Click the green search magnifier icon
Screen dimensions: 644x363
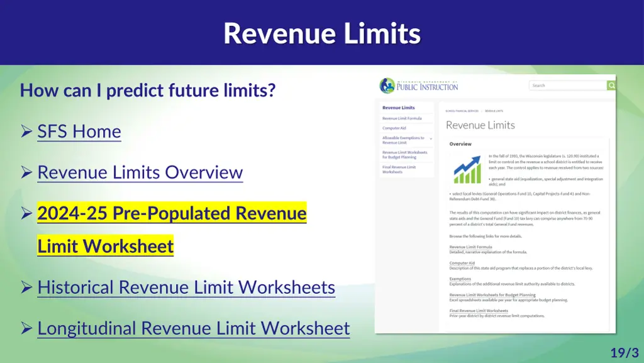[611, 86]
